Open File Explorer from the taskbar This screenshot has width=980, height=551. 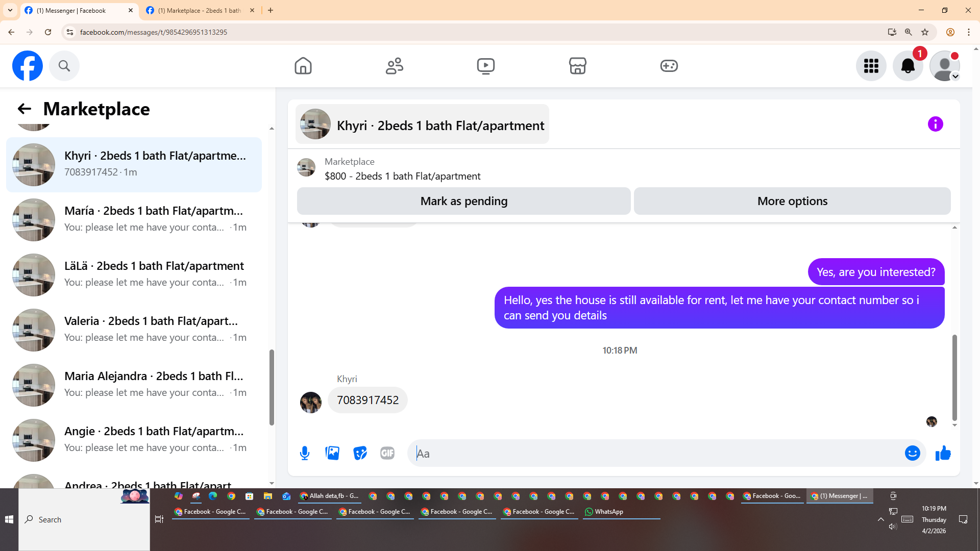coord(268,496)
